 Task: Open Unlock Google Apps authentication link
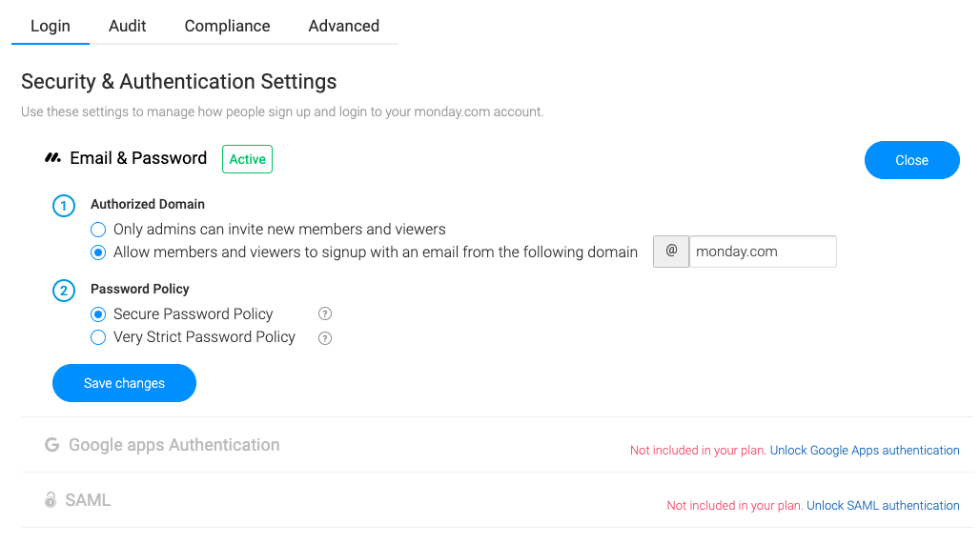pos(865,450)
